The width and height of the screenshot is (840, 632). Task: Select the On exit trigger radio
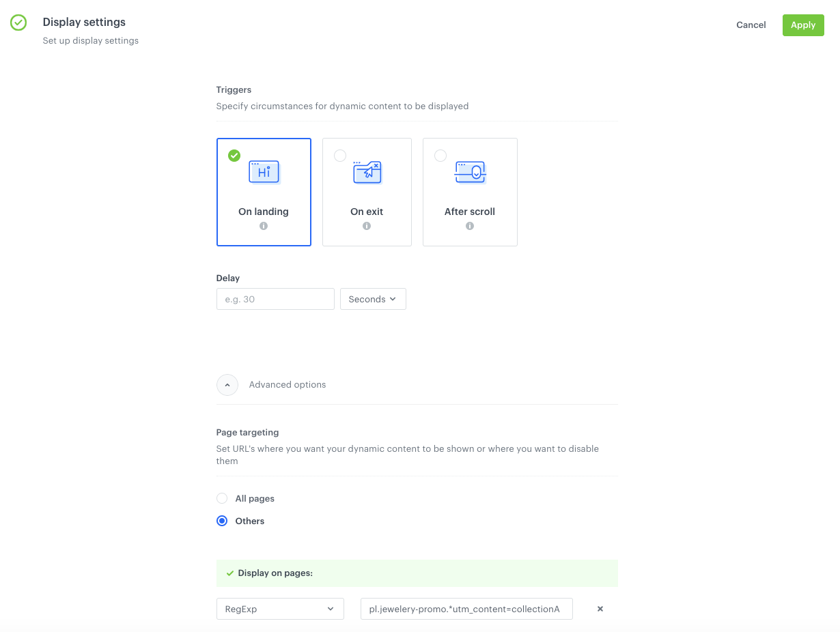[x=339, y=156]
